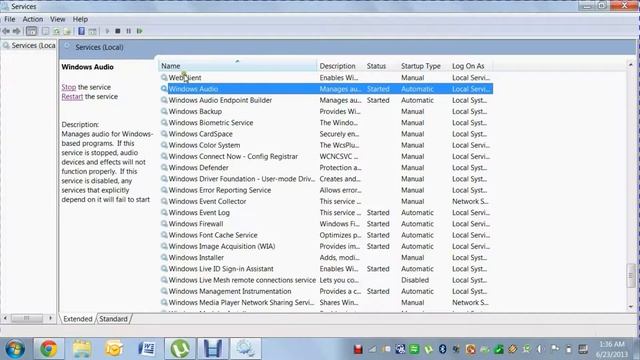This screenshot has height=360, width=640.
Task: Click the red tray icon
Action: [x=358, y=349]
